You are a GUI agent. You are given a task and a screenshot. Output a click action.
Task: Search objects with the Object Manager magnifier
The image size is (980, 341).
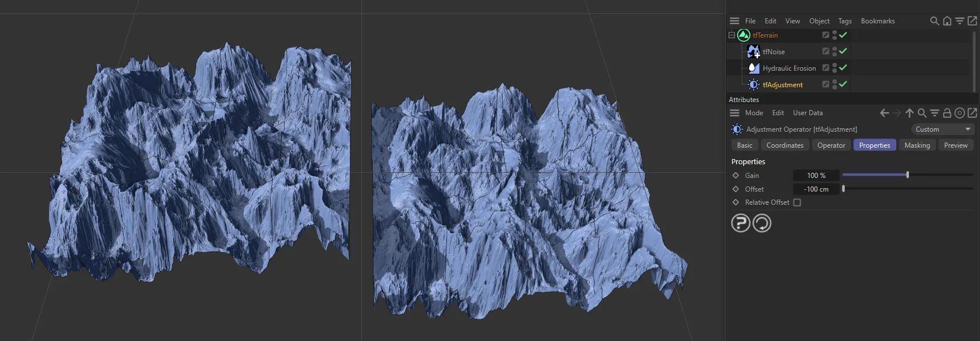click(x=934, y=21)
